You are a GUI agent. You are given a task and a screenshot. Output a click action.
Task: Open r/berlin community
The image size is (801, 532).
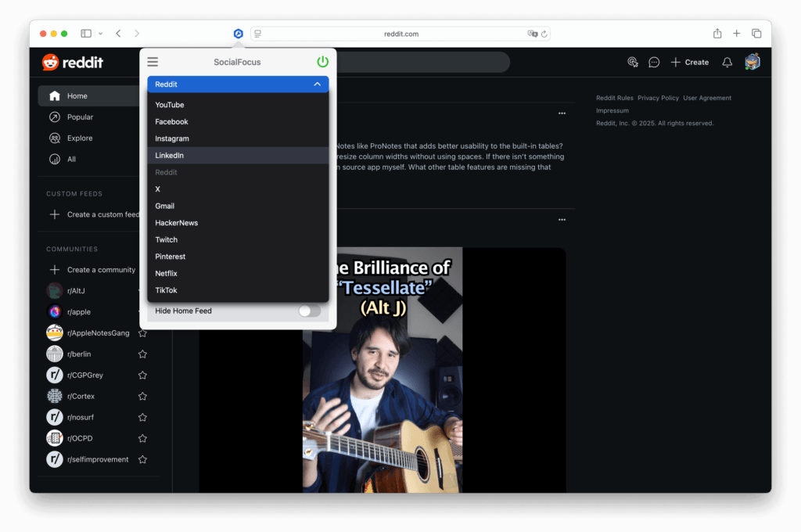pyautogui.click(x=79, y=354)
